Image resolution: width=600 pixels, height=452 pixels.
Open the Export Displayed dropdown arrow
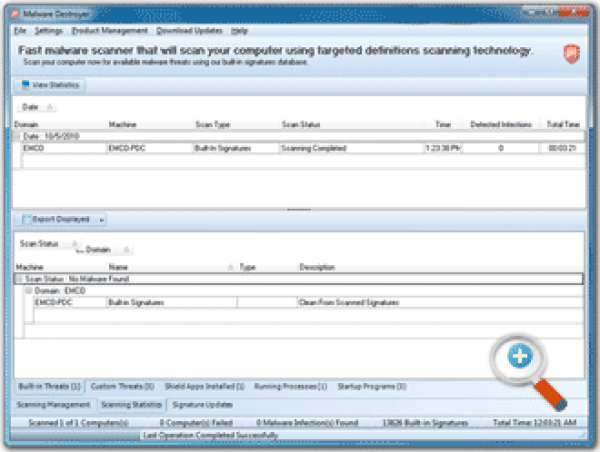pos(102,220)
